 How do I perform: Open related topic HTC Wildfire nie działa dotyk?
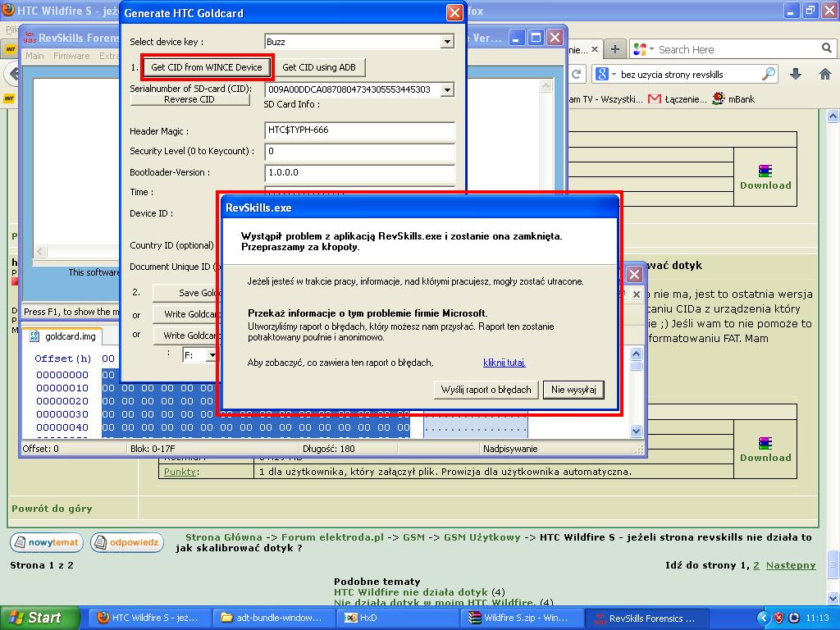[410, 592]
